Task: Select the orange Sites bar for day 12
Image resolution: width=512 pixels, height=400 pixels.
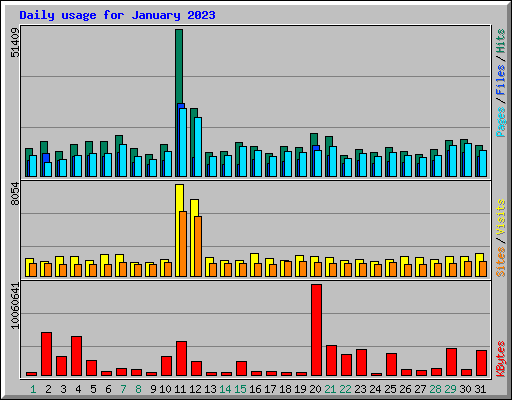Action: coord(198,246)
